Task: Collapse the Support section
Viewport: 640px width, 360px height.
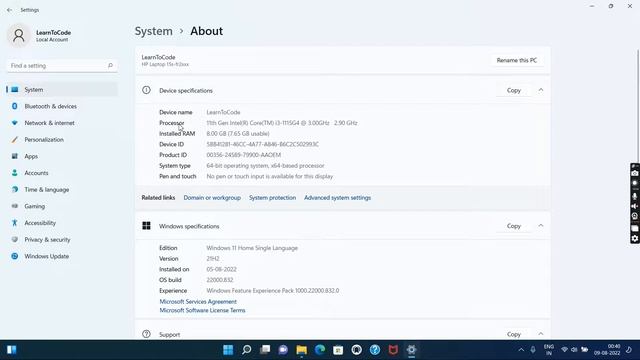Action: 541,334
